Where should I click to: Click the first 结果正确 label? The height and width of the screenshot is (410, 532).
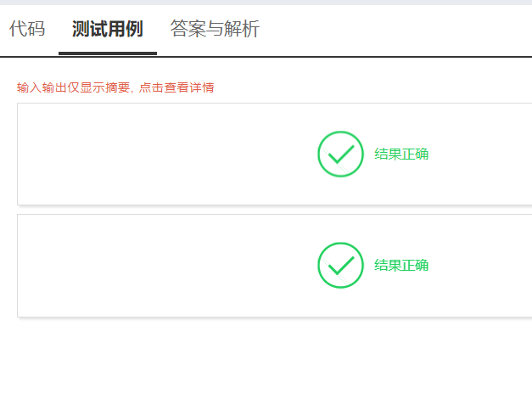(401, 154)
